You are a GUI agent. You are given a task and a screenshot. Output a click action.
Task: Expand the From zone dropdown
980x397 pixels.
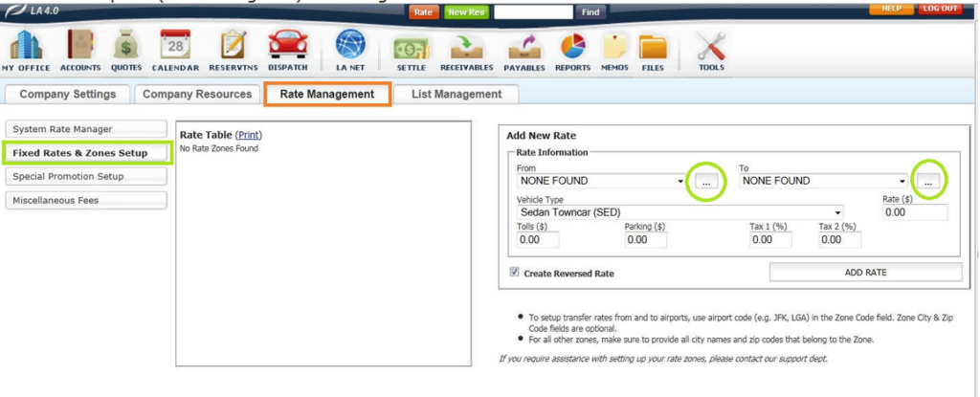pyautogui.click(x=679, y=181)
